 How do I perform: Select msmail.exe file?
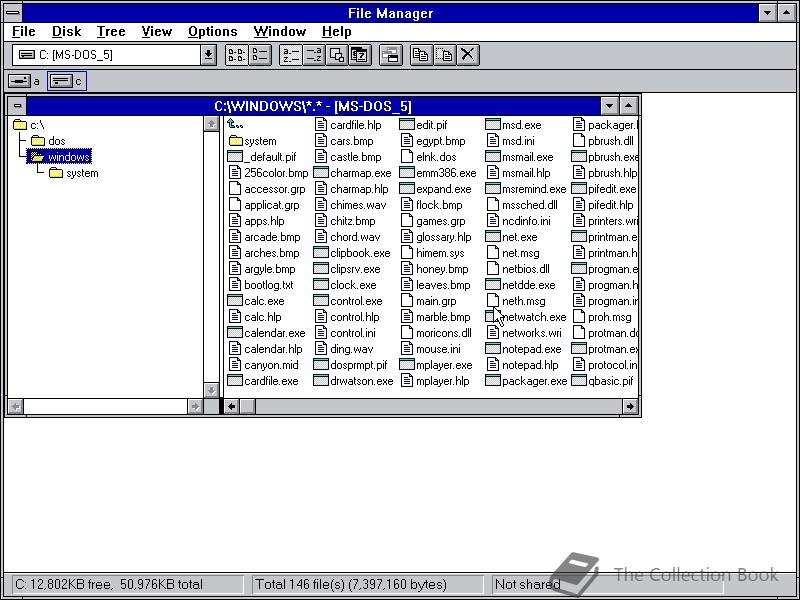(x=519, y=157)
